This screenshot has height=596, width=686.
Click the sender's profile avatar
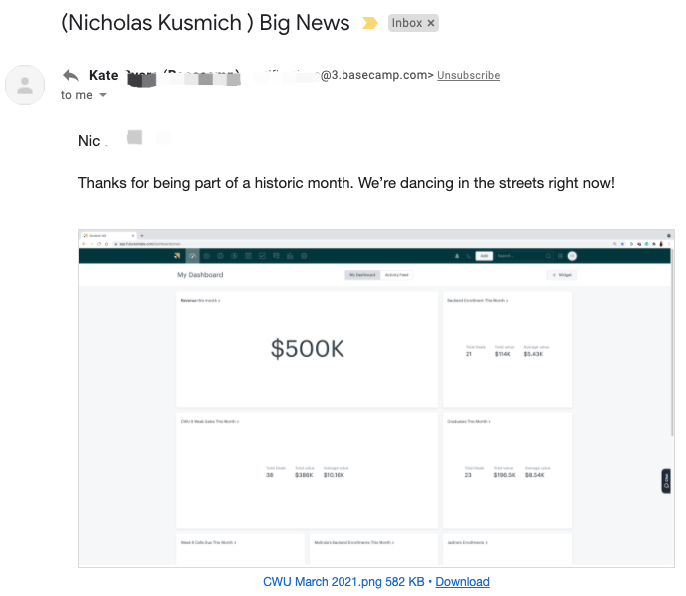pos(25,85)
